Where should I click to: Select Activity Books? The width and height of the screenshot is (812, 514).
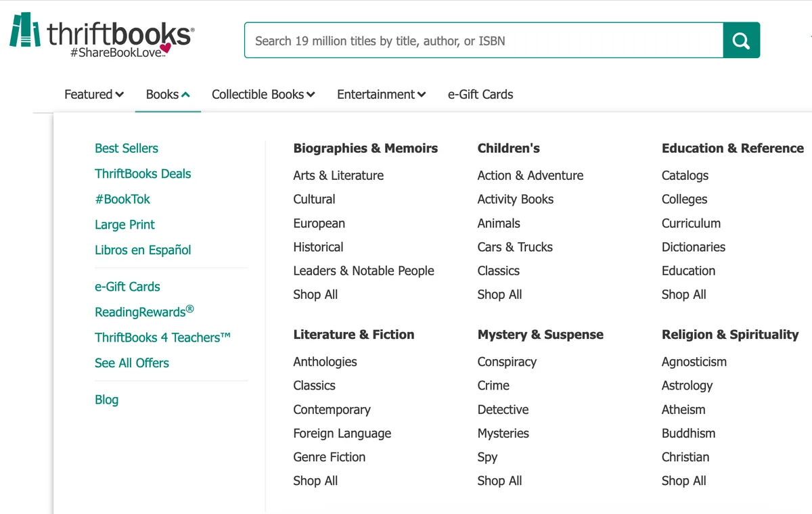pos(516,200)
